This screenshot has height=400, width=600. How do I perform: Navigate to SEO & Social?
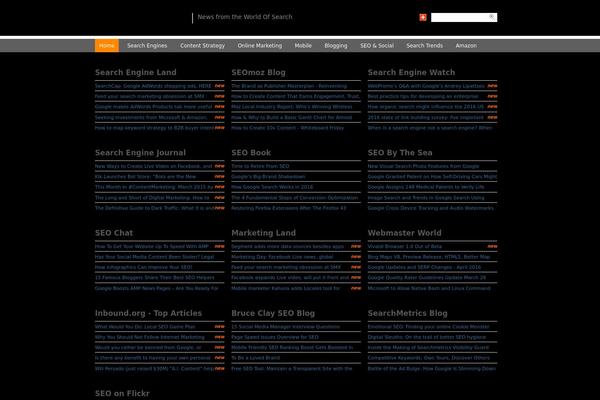pyautogui.click(x=377, y=46)
